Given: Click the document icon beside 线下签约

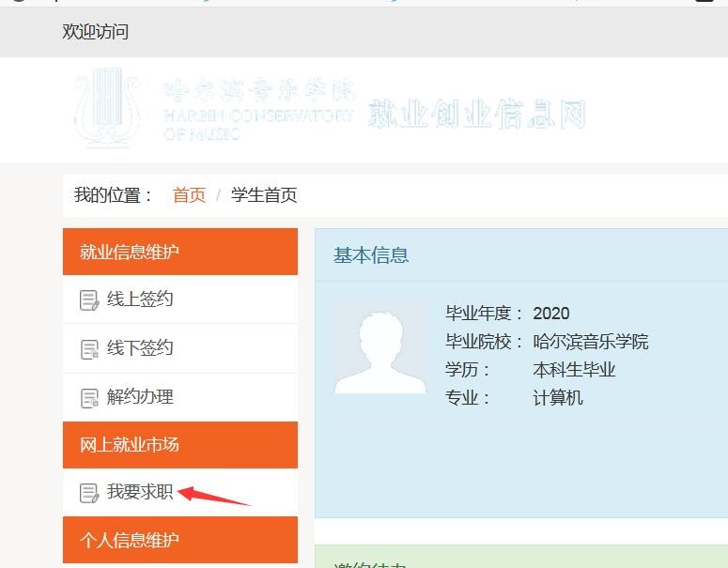Looking at the screenshot, I should [x=89, y=349].
